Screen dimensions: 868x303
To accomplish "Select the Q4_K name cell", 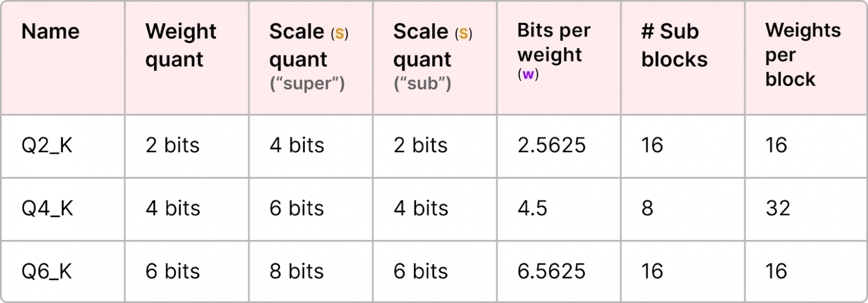I will 47,209.
